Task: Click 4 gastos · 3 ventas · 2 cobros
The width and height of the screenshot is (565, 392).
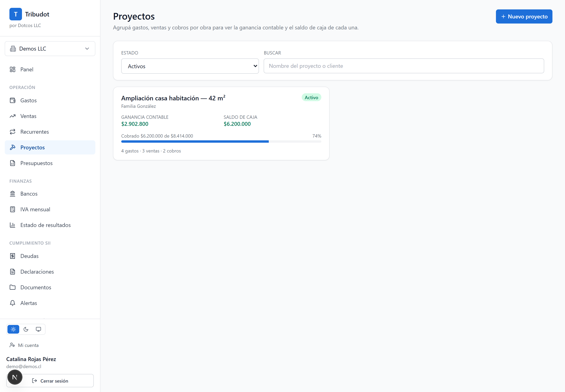Action: 151,151
